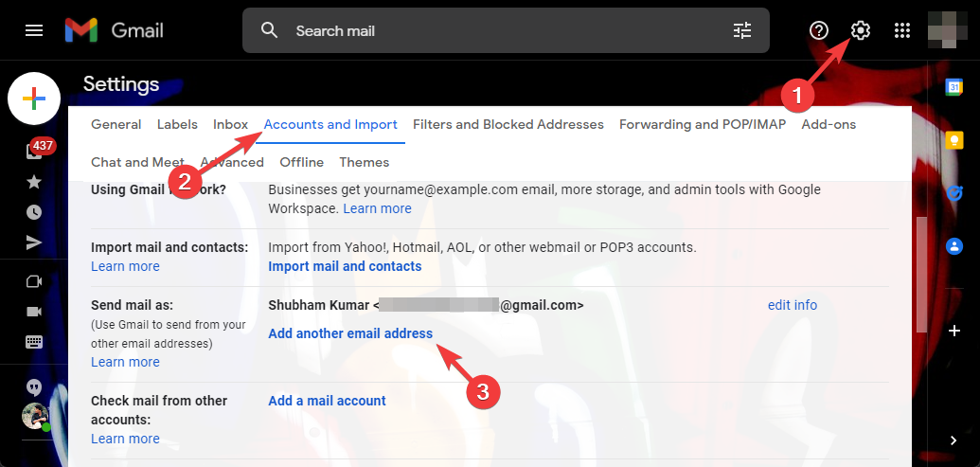The image size is (980, 467).
Task: Switch to the General tab
Action: coord(116,124)
